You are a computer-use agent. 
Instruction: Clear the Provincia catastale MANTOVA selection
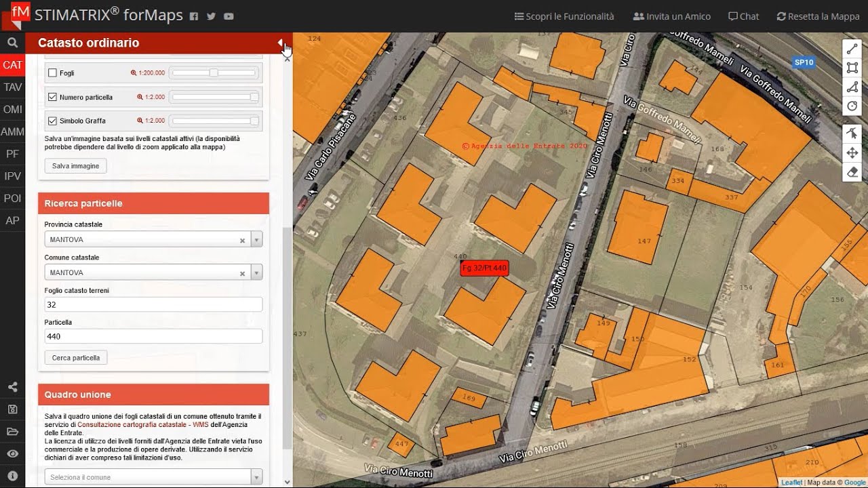point(242,240)
